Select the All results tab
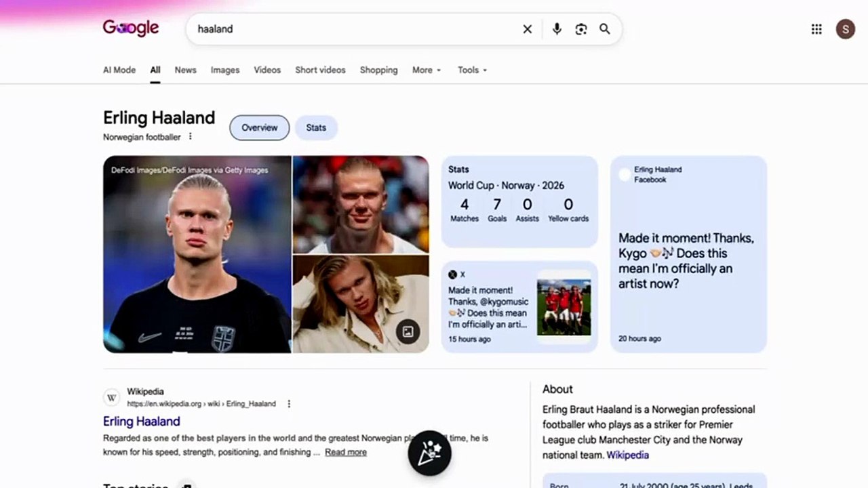This screenshot has height=488, width=868. coord(155,70)
